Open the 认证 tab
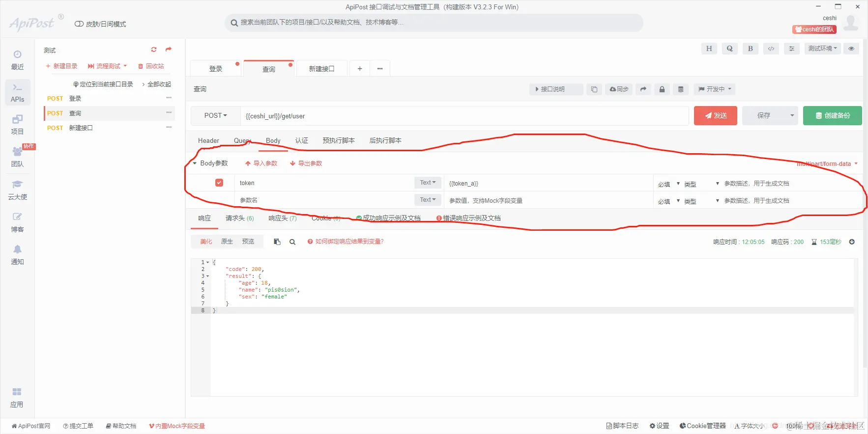Screen dimensions: 868x434 pyautogui.click(x=302, y=141)
